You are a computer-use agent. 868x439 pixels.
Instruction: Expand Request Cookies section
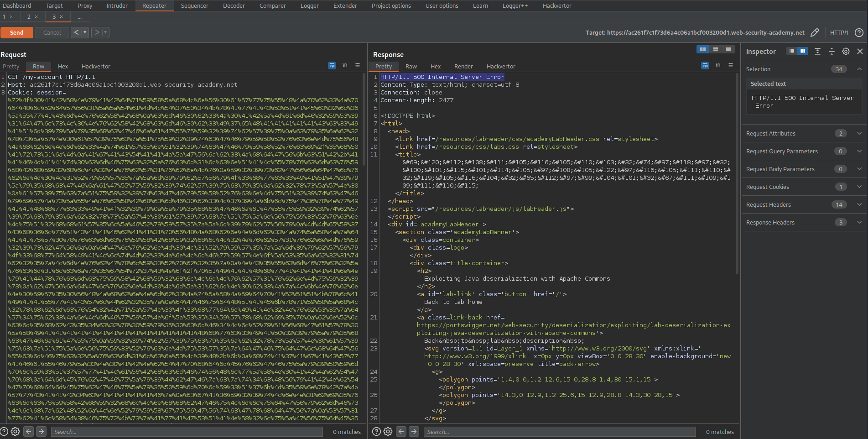pyautogui.click(x=859, y=187)
